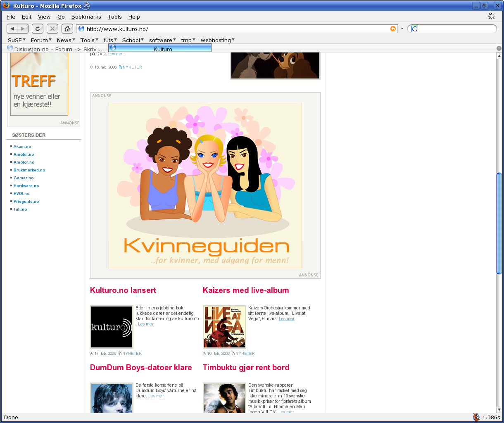
Task: Open the Help menu
Action: [x=134, y=17]
